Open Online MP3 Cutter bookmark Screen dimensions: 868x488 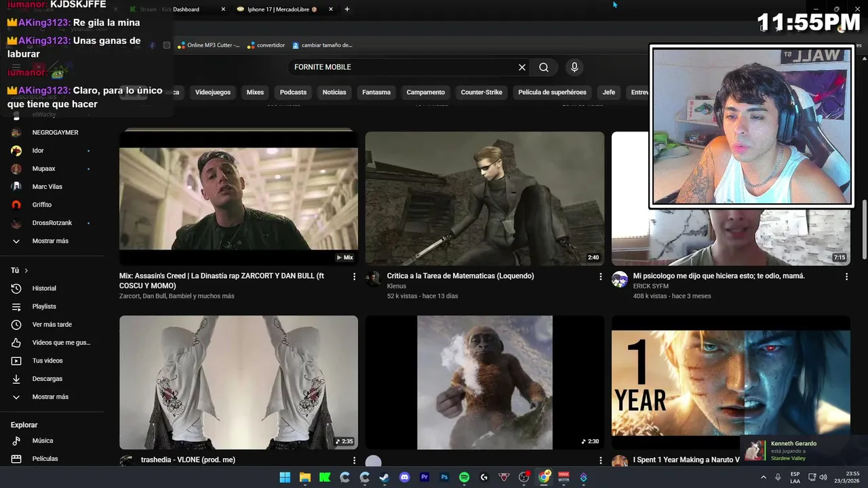click(209, 45)
